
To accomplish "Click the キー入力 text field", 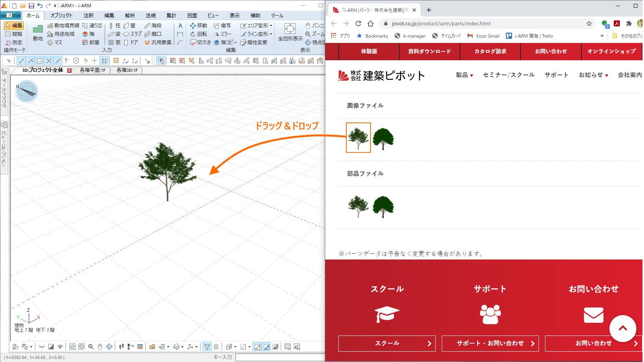I will (x=280, y=357).
